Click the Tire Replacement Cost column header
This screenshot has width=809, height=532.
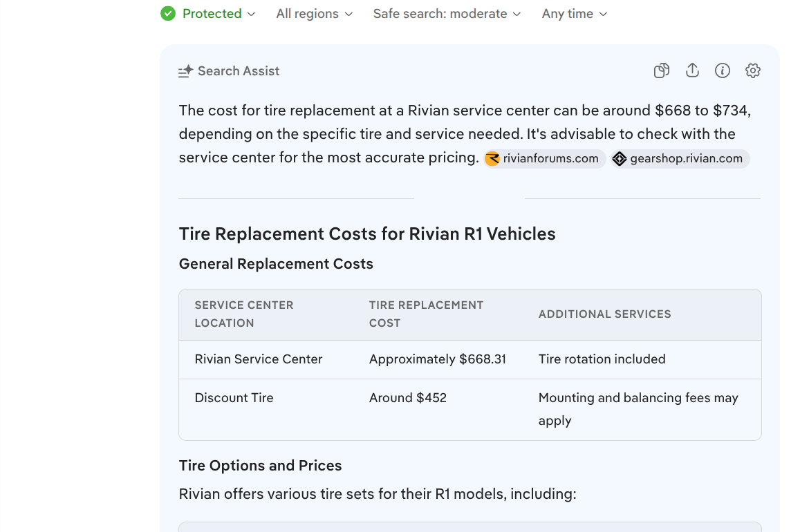click(426, 314)
